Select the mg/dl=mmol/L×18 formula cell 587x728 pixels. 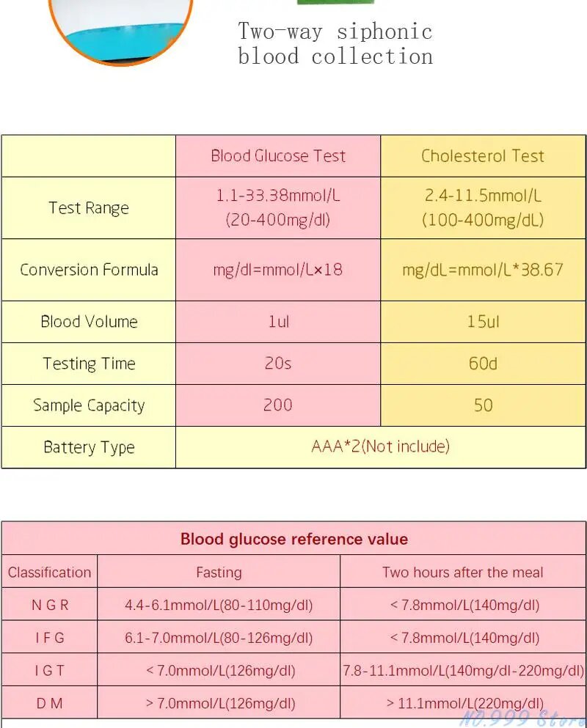[x=278, y=270]
